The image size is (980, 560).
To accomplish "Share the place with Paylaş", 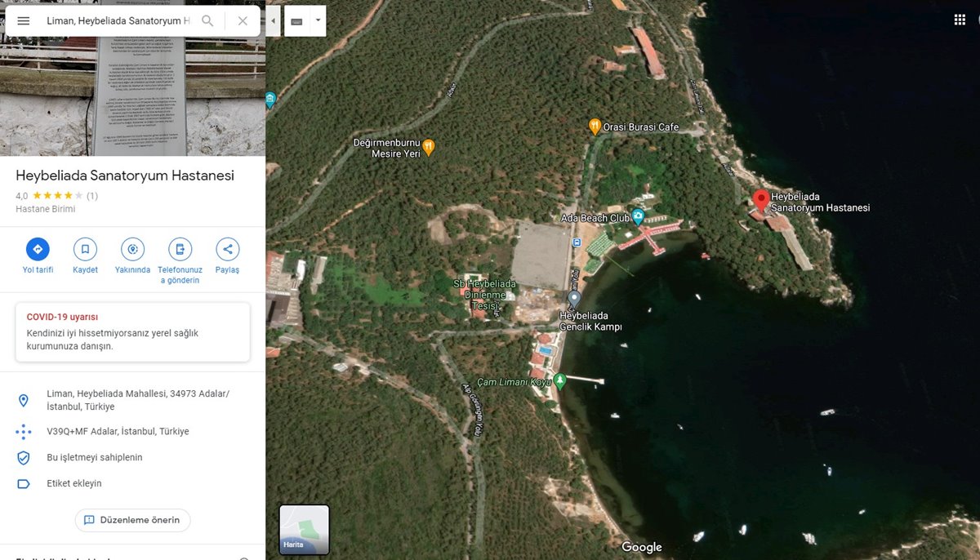I will click(x=228, y=250).
